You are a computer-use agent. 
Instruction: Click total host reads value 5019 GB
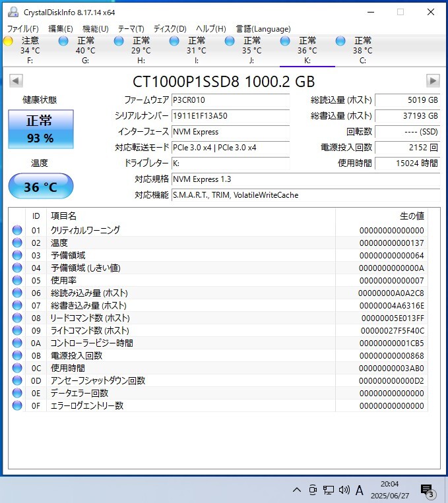point(407,100)
